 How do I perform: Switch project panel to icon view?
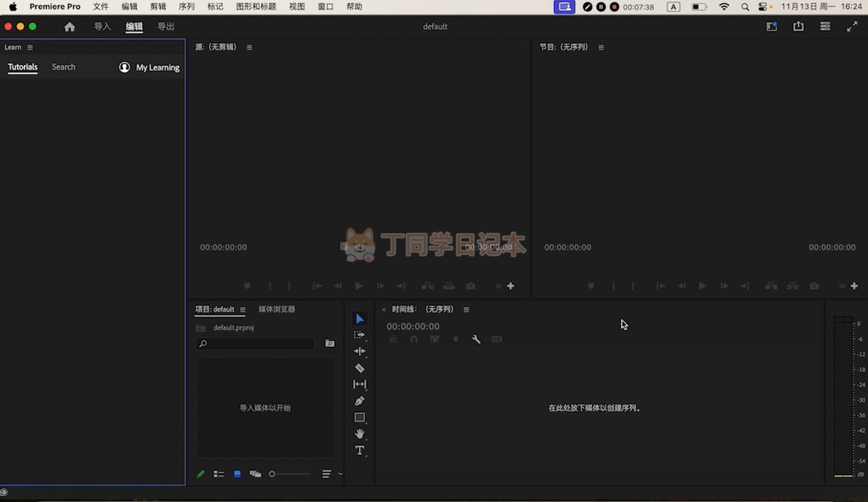237,474
